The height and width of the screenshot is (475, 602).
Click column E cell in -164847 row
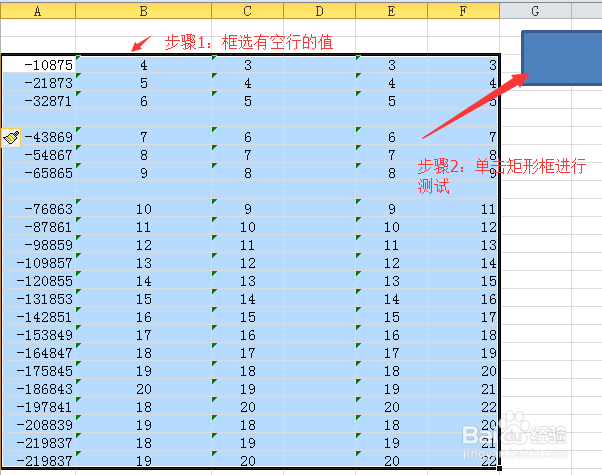pyautogui.click(x=391, y=353)
